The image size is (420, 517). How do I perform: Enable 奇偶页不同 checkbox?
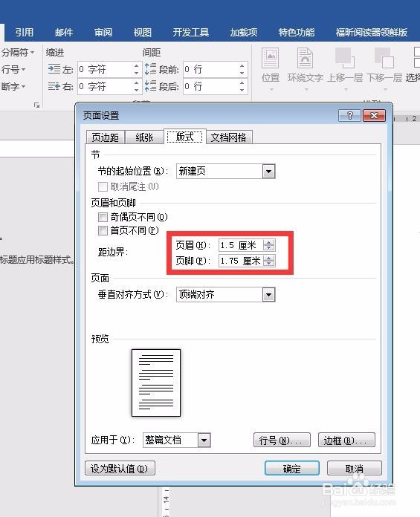103,217
